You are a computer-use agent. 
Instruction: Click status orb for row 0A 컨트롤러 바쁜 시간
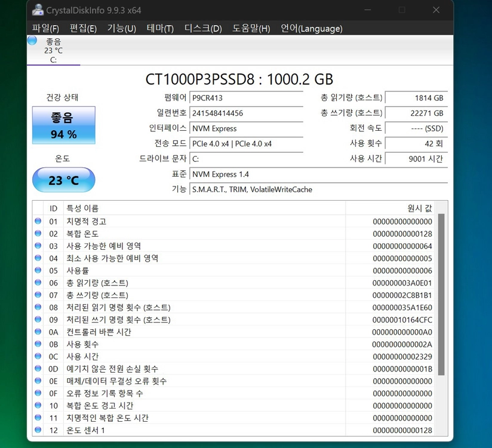(x=38, y=331)
